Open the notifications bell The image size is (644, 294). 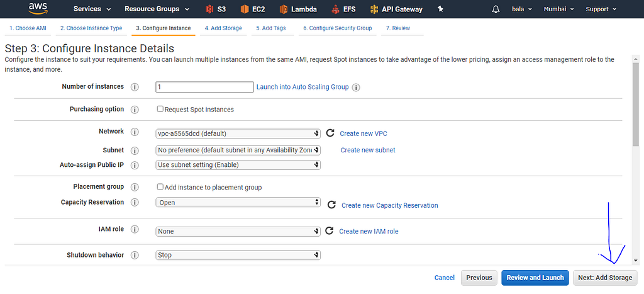pyautogui.click(x=496, y=9)
